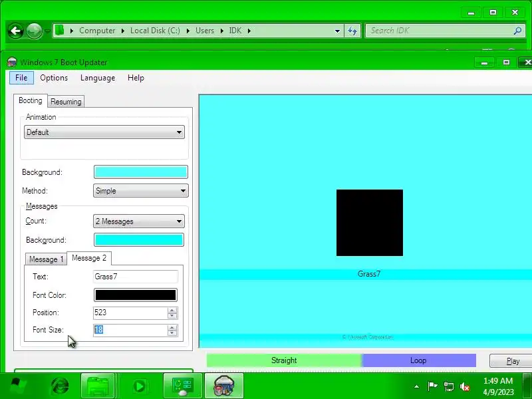Show hidden system tray icons
The image size is (532, 399).
click(417, 386)
